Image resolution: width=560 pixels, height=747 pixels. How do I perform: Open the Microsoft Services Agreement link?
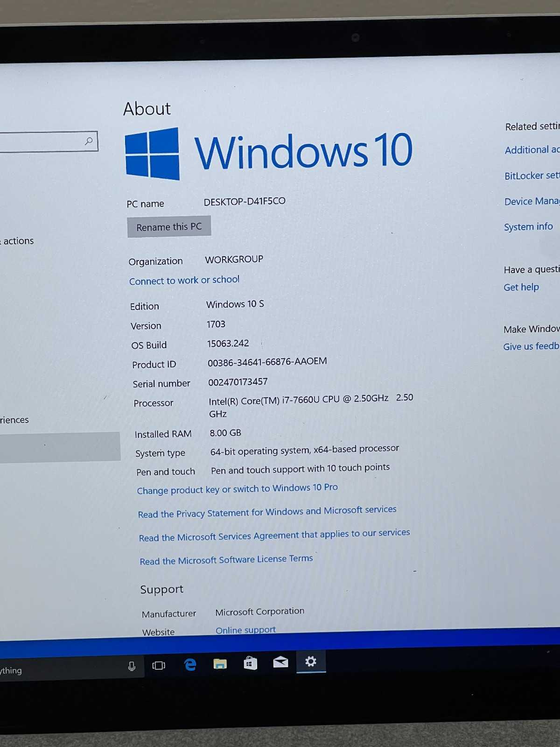pos(274,535)
